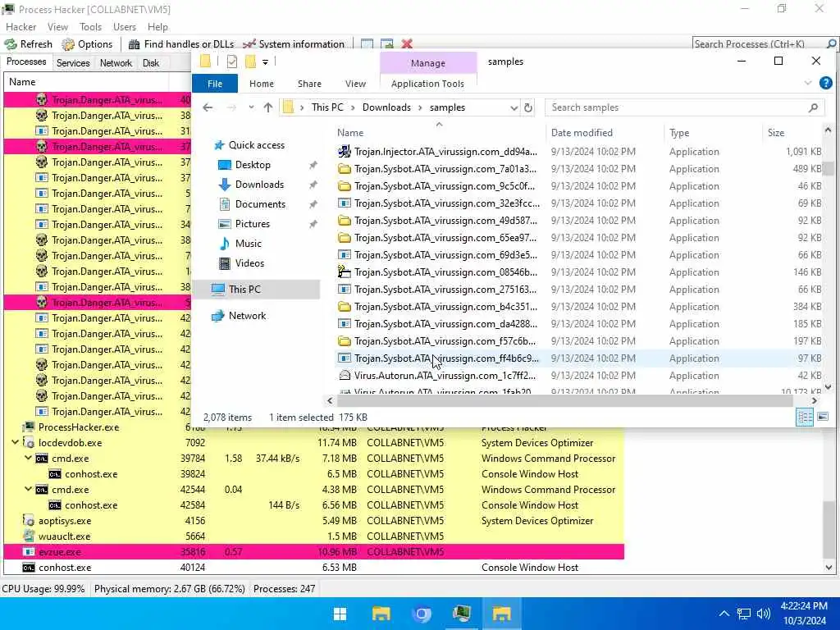
Task: Click the window-finder icon in Process Hacker toolbar
Action: point(387,44)
